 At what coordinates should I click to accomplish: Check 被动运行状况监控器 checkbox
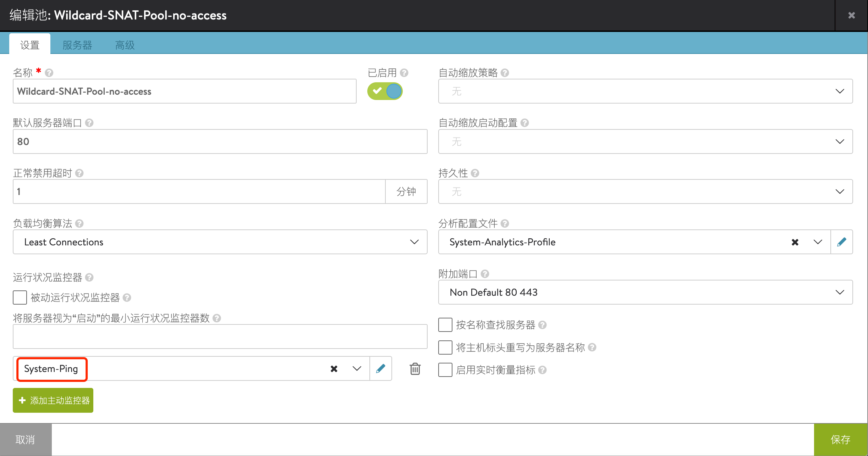[x=20, y=297]
